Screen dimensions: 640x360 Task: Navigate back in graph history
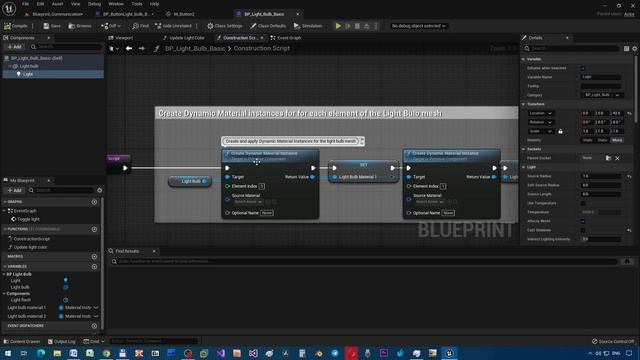pyautogui.click(x=129, y=48)
